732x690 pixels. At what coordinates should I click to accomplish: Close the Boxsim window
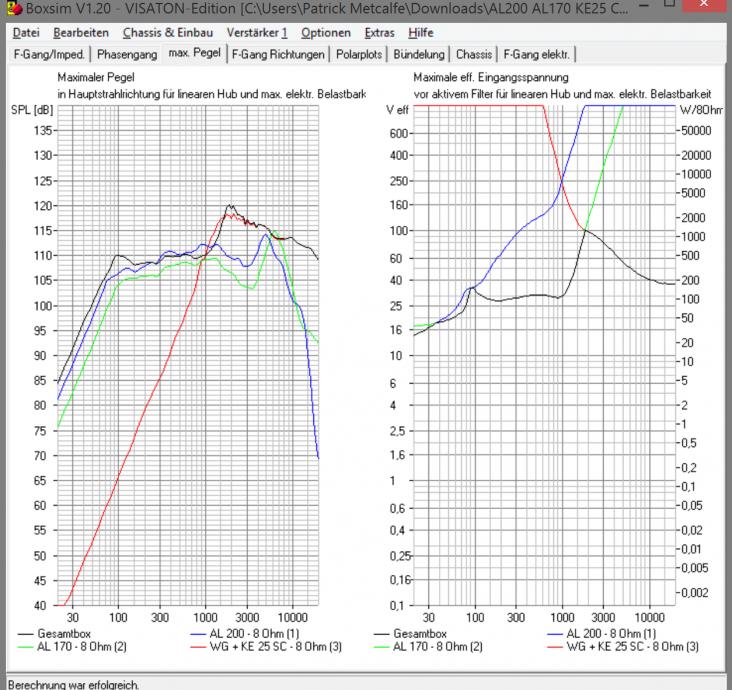pyautogui.click(x=704, y=5)
